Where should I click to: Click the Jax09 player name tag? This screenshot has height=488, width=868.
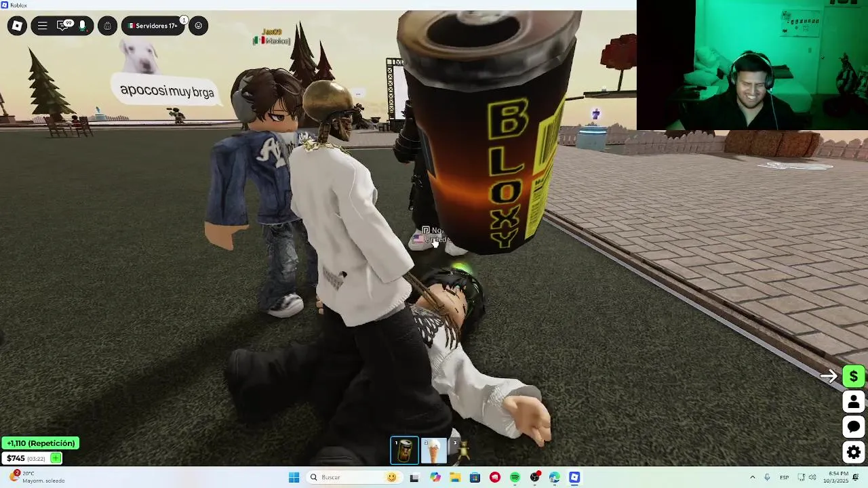pos(272,32)
